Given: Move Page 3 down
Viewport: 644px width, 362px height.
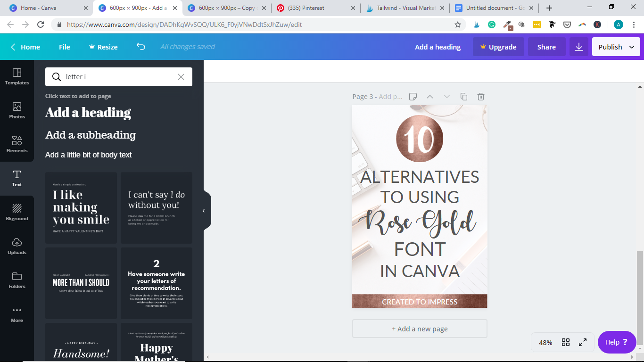Looking at the screenshot, I should coord(447,97).
